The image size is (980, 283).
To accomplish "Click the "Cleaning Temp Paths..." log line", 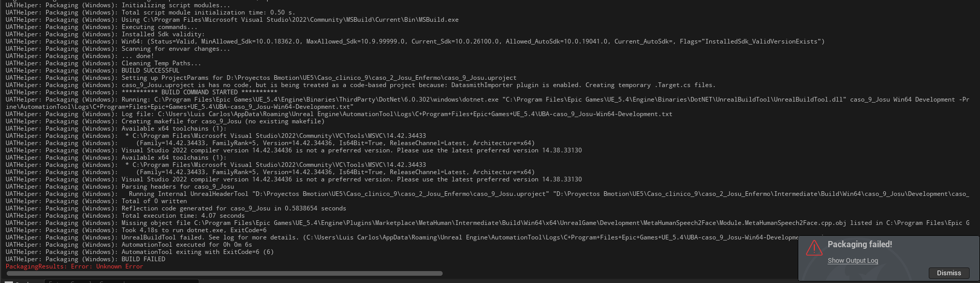I will [x=161, y=63].
